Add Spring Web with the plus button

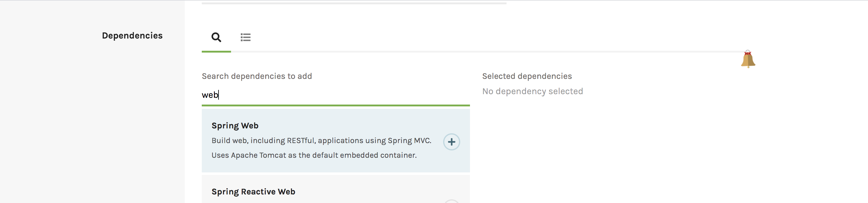pyautogui.click(x=451, y=142)
